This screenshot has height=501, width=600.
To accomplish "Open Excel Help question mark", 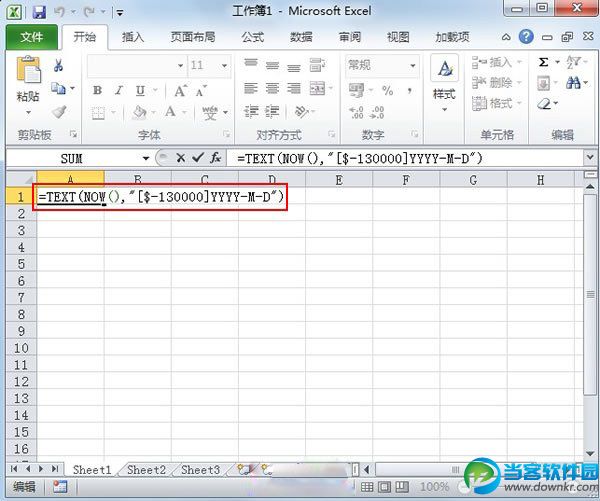I will pos(526,37).
